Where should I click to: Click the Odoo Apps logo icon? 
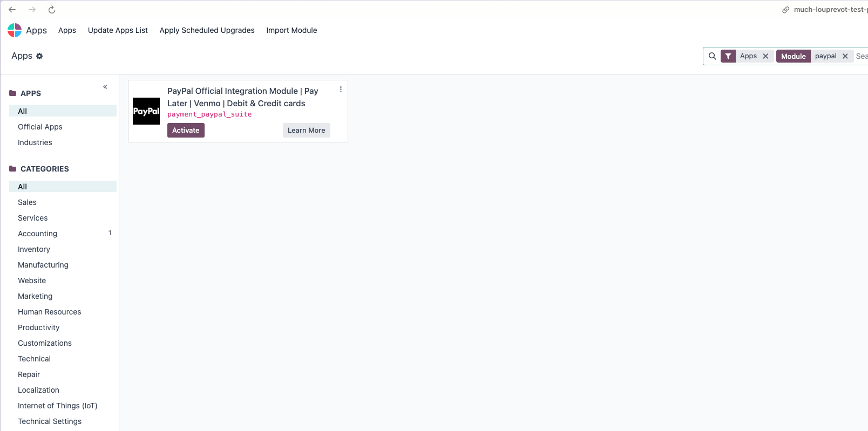[x=15, y=30]
